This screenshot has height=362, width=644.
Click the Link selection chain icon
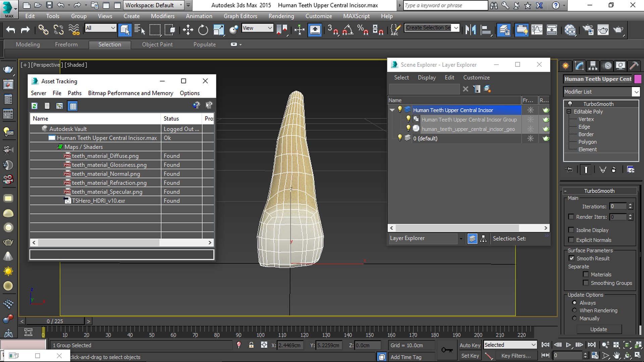(x=43, y=30)
